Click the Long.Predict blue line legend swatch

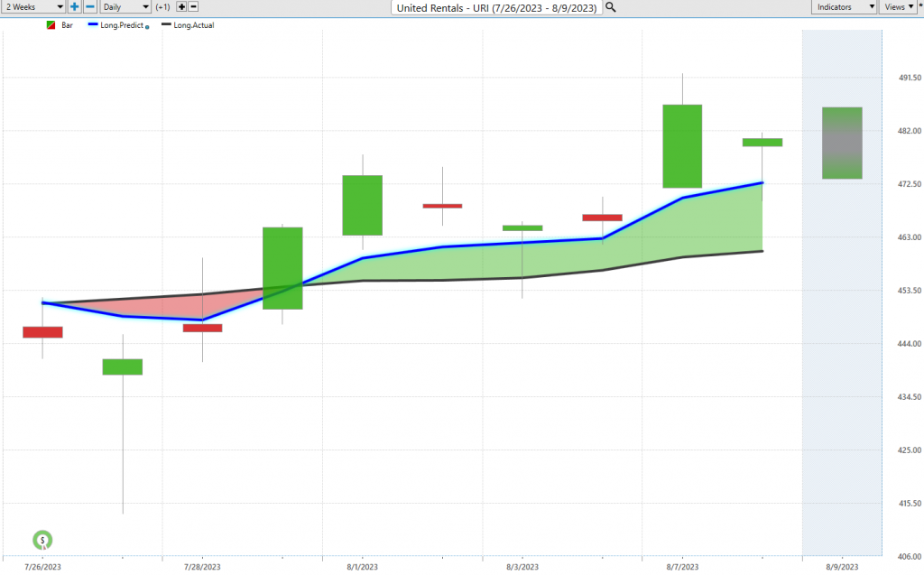click(93, 24)
